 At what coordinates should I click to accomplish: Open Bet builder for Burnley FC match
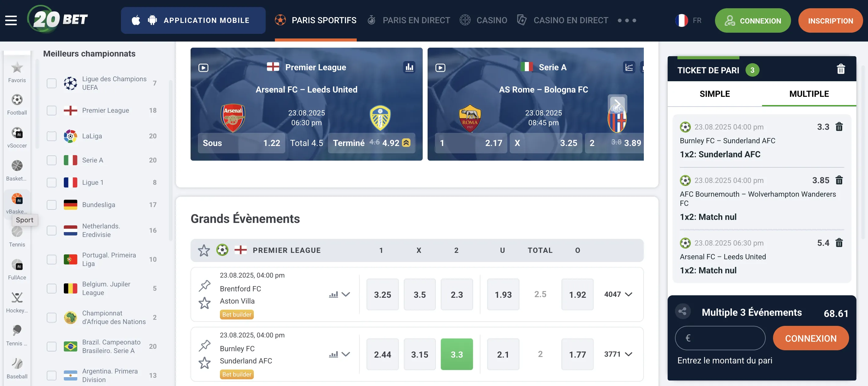[x=237, y=374]
